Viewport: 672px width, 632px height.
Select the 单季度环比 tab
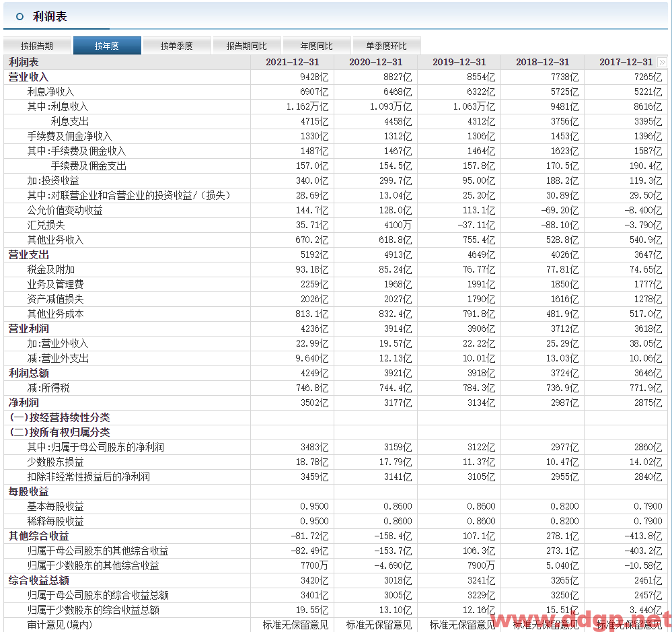pyautogui.click(x=386, y=46)
